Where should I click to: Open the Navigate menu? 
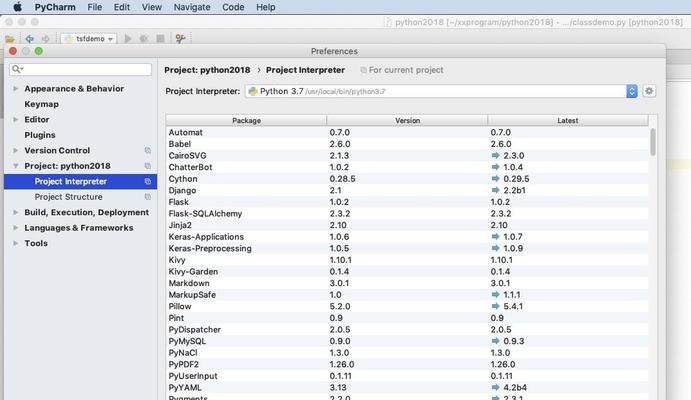pos(192,7)
